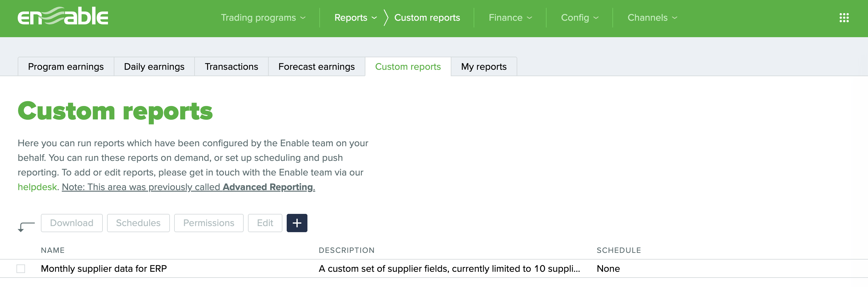Click the Download button
The width and height of the screenshot is (868, 287).
[x=71, y=223]
